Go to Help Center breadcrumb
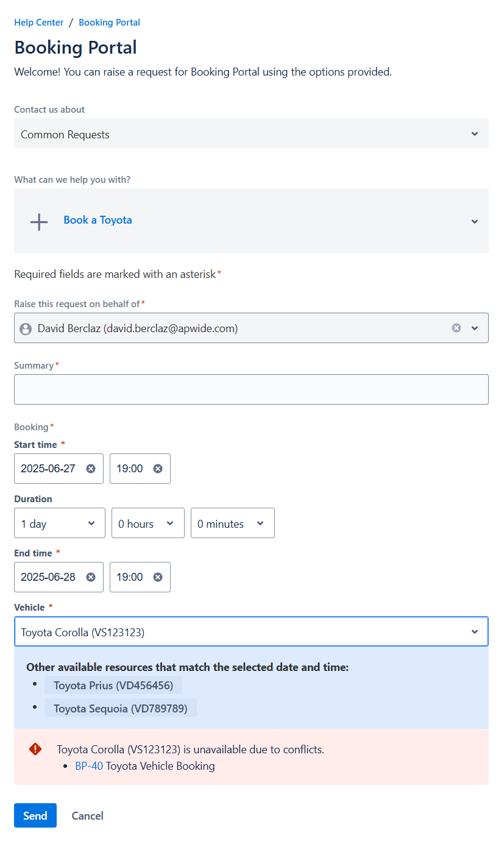The width and height of the screenshot is (504, 841). coord(39,23)
